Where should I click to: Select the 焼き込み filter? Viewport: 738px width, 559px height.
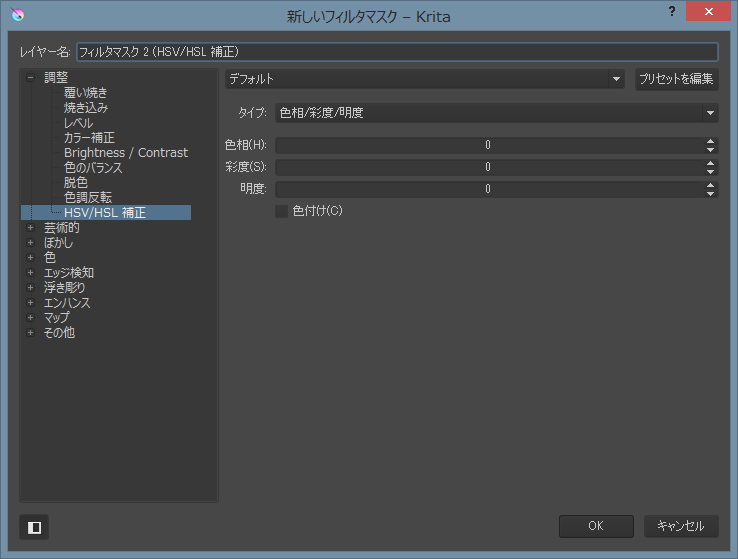click(86, 108)
